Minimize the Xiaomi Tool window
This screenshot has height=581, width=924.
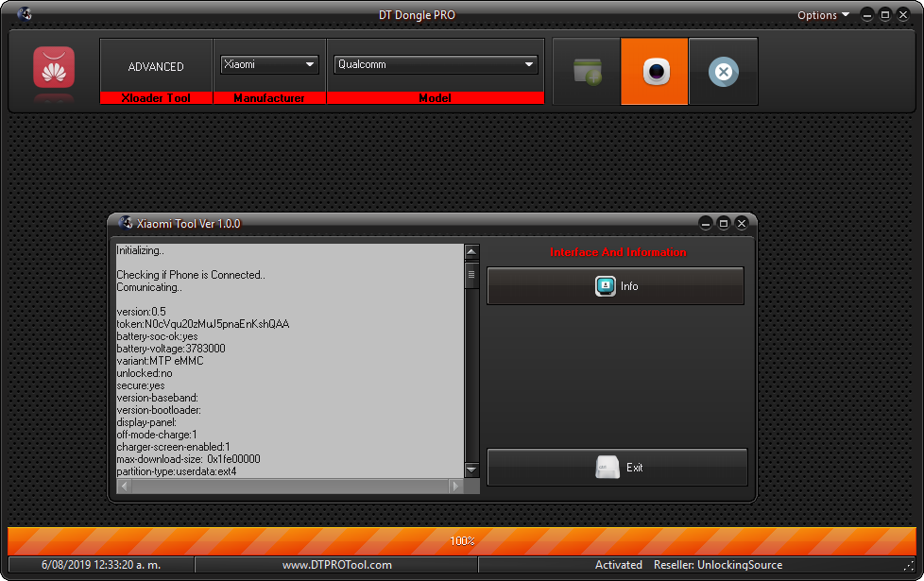[x=706, y=223]
